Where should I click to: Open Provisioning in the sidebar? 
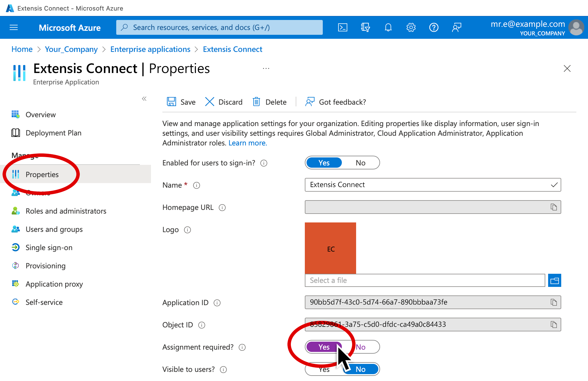coord(46,266)
